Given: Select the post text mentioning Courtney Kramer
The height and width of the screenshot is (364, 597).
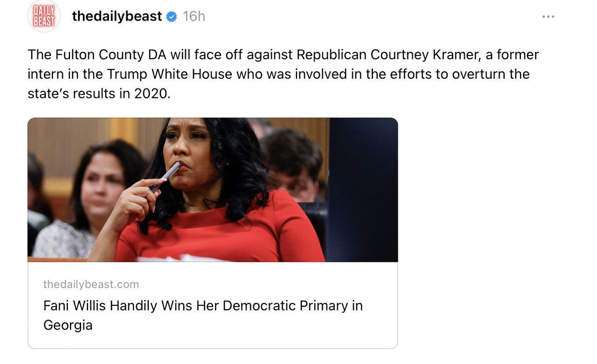Looking at the screenshot, I should (283, 74).
